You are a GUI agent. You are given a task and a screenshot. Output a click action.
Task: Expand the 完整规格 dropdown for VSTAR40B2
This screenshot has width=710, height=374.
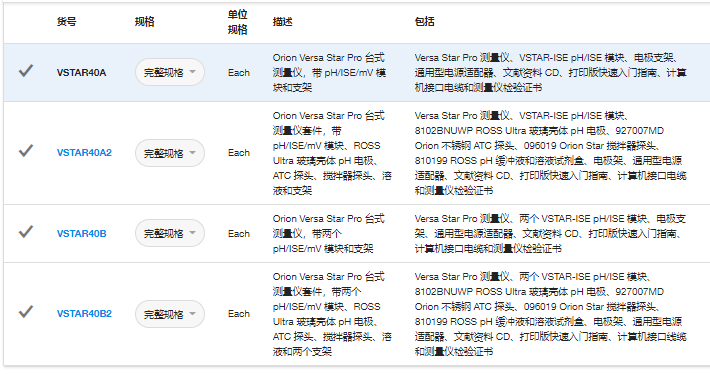click(170, 314)
